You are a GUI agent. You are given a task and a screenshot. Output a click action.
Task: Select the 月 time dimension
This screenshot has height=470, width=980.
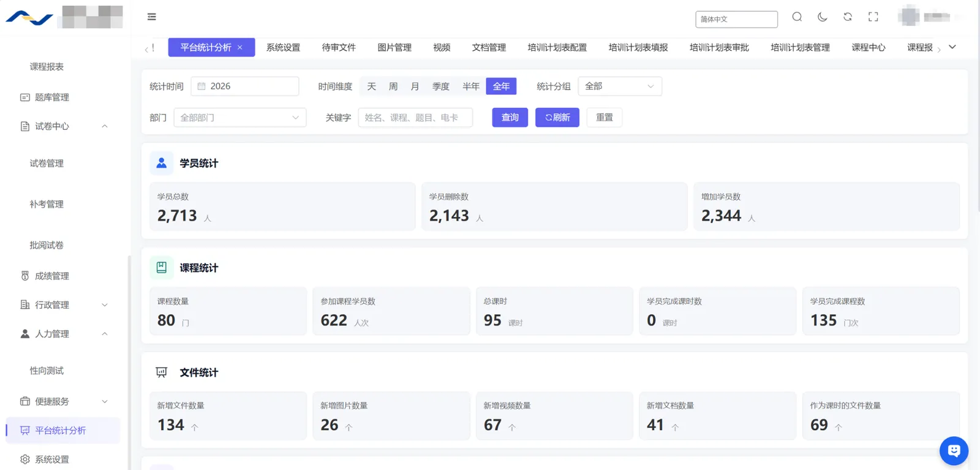click(x=415, y=86)
